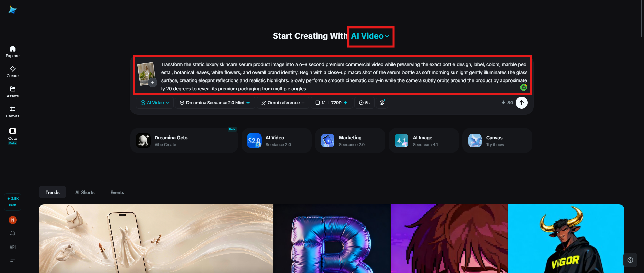Open the AI Video mode dropdown in toolbar
This screenshot has height=273, width=644.
coord(155,103)
